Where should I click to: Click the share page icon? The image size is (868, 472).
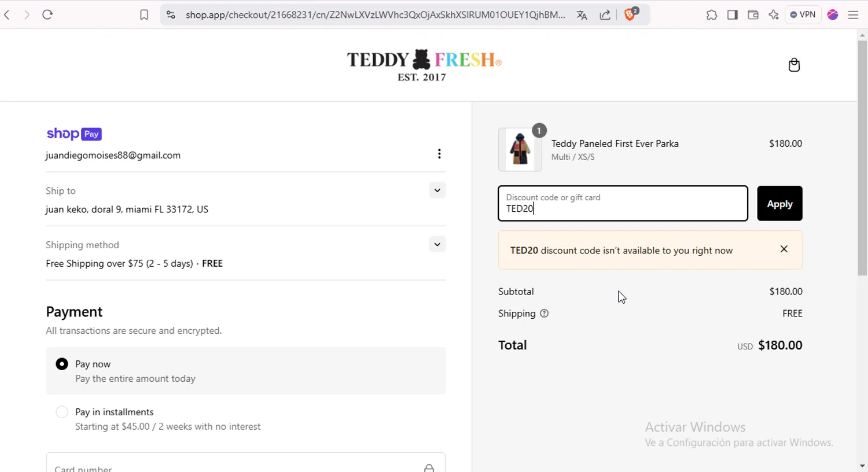point(605,15)
